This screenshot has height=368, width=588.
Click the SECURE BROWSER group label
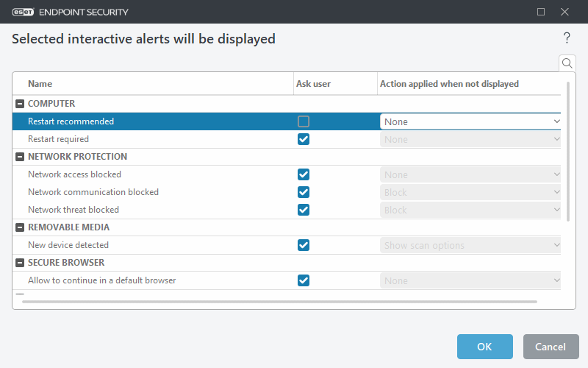click(x=66, y=263)
